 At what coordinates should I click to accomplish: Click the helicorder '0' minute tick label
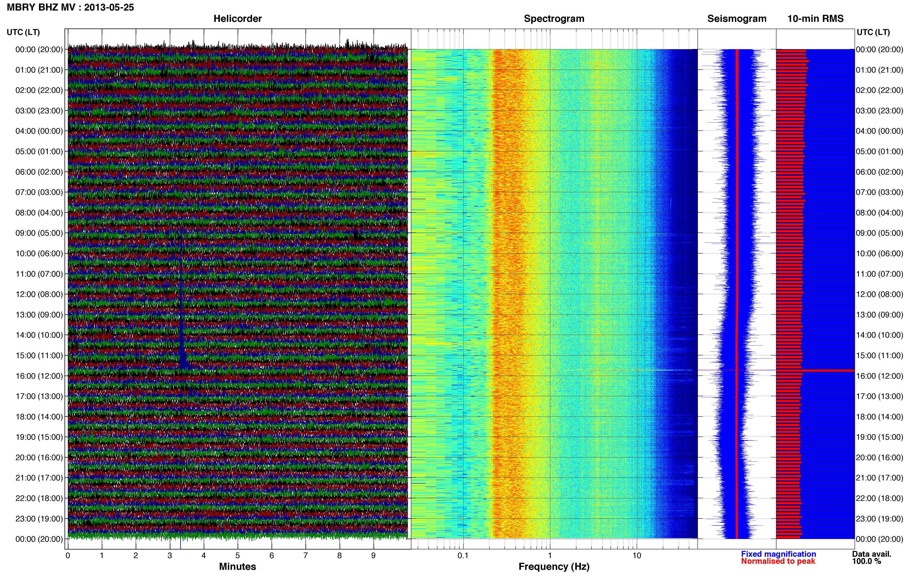coord(68,555)
